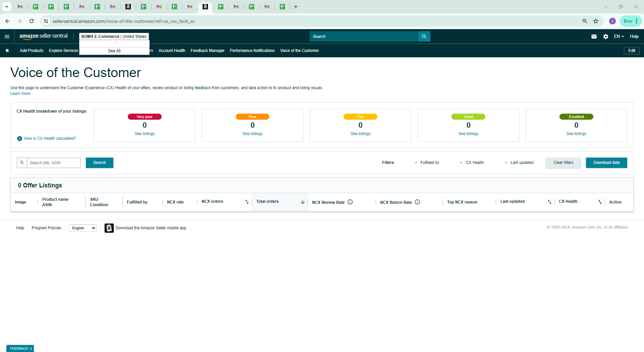Sort by Total orders descending arrow
The image size is (644, 352).
(x=303, y=202)
